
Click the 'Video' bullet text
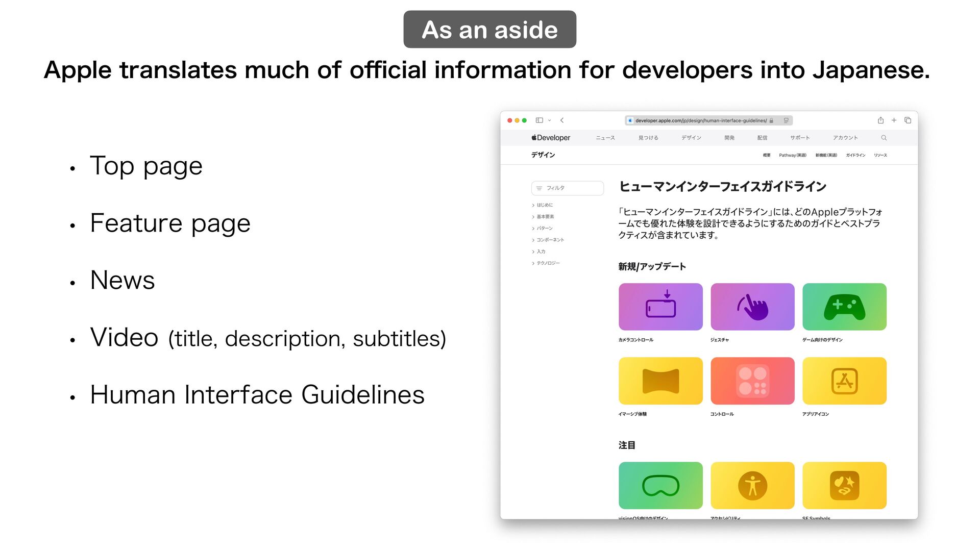125,337
